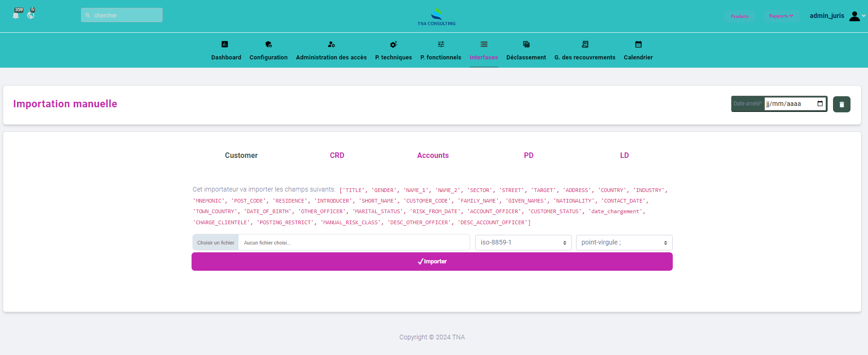
Task: Click the Importer button
Action: pos(432,262)
